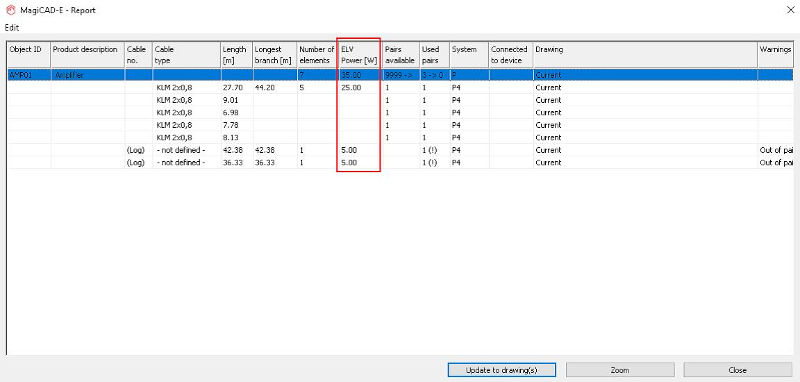Click the System column header
Screen dimensions: 800x382
pos(469,55)
